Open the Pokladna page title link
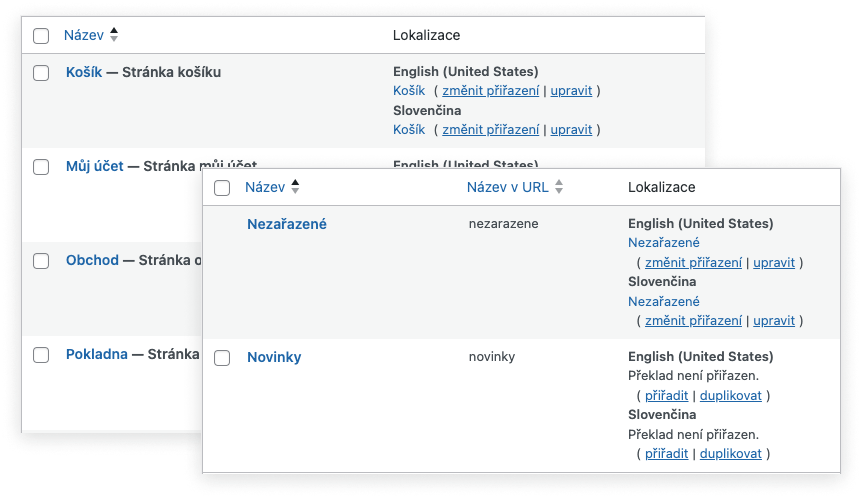Viewport: 862px width, 499px height. (97, 354)
